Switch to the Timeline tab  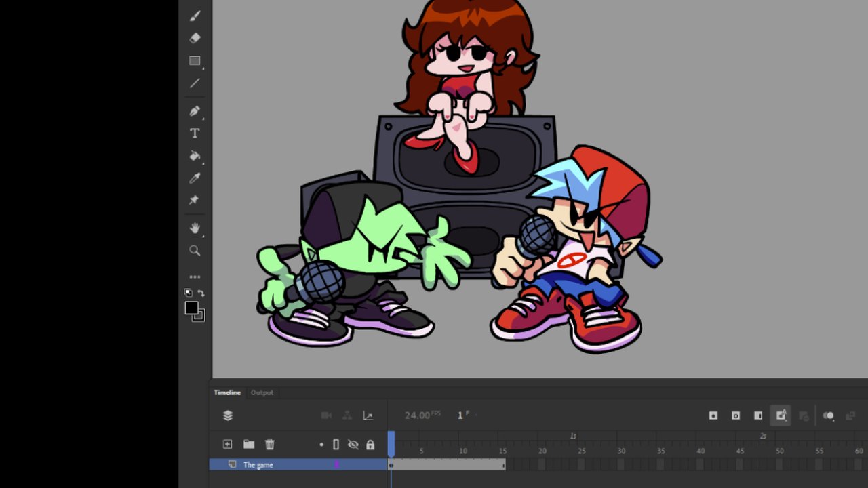click(227, 392)
